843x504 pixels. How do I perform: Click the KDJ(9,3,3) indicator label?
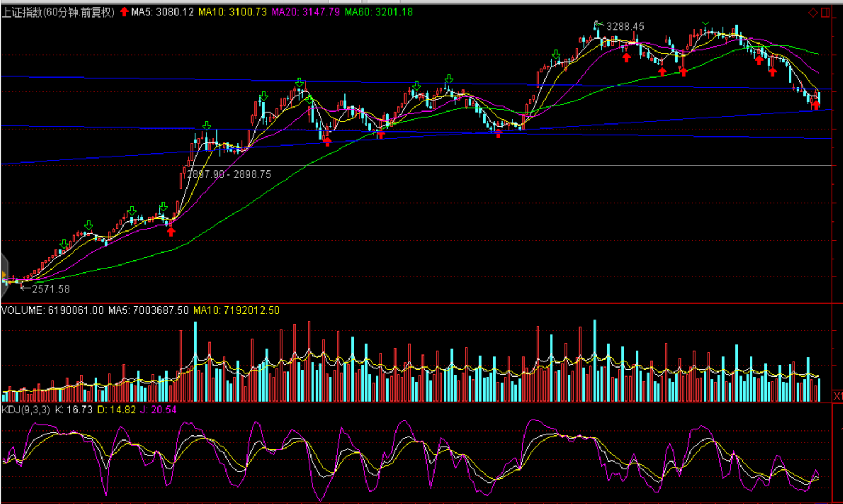point(25,409)
